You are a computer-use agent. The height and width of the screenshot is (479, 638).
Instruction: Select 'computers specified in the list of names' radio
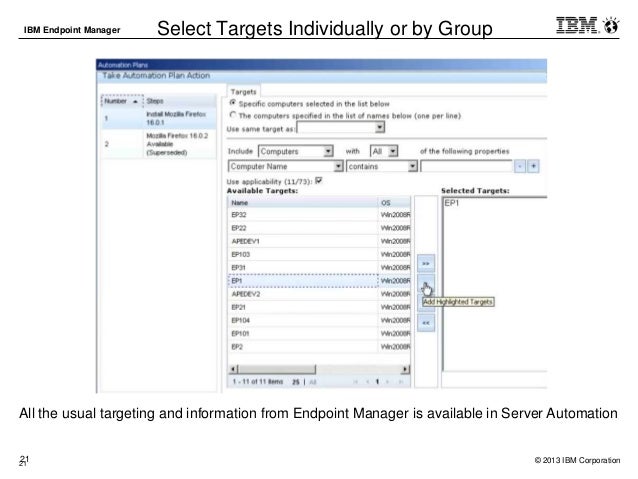point(233,115)
